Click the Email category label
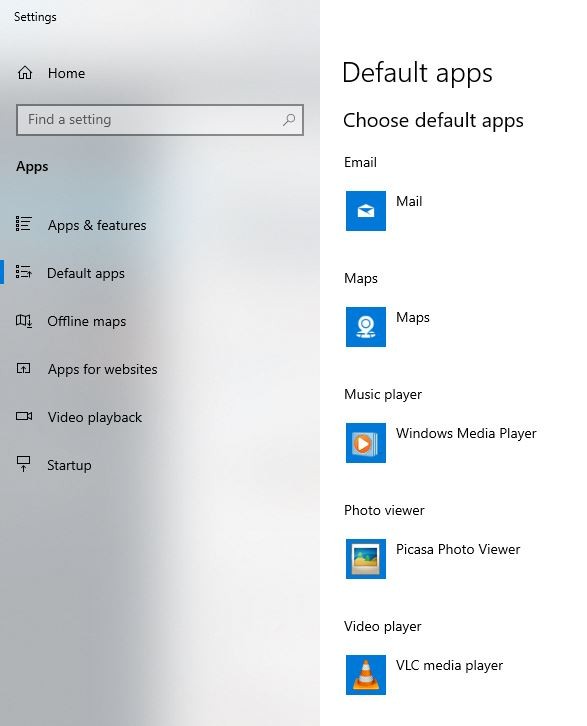This screenshot has width=587, height=726. (x=360, y=163)
